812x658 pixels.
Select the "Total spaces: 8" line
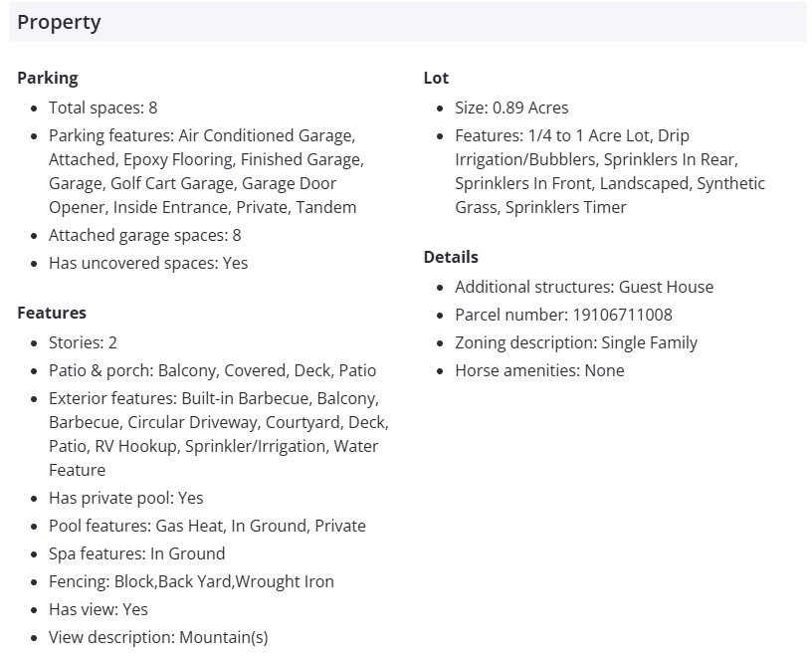(103, 108)
